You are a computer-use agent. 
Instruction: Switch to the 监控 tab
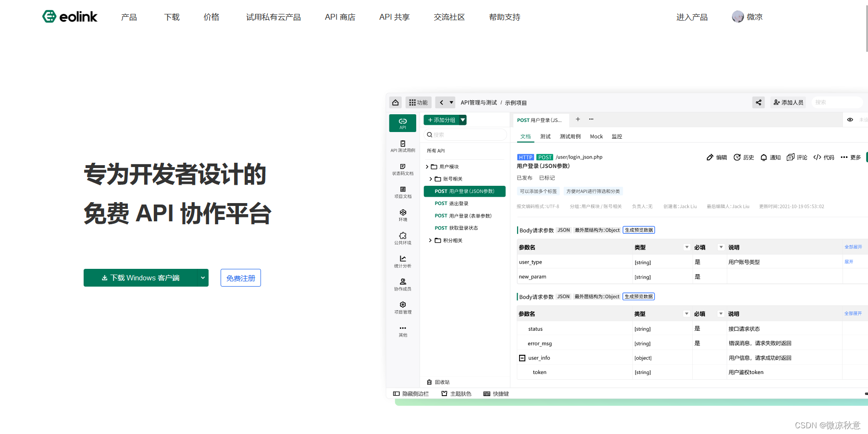point(617,137)
